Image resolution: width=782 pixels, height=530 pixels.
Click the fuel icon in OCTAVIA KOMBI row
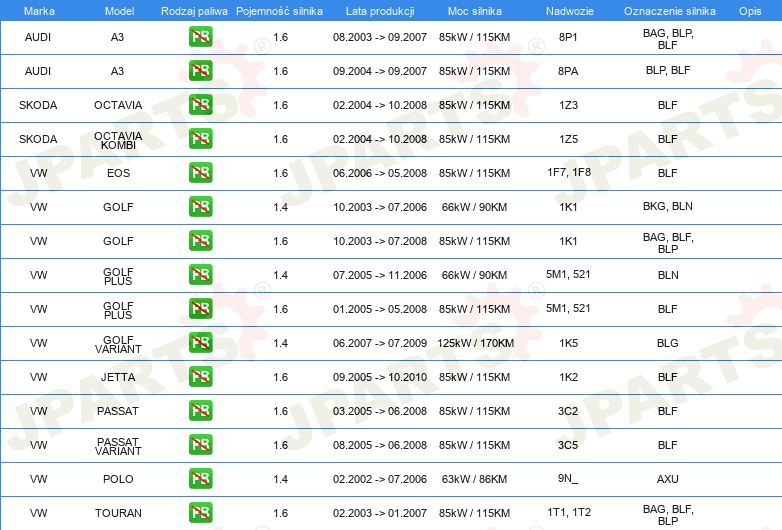coord(200,139)
